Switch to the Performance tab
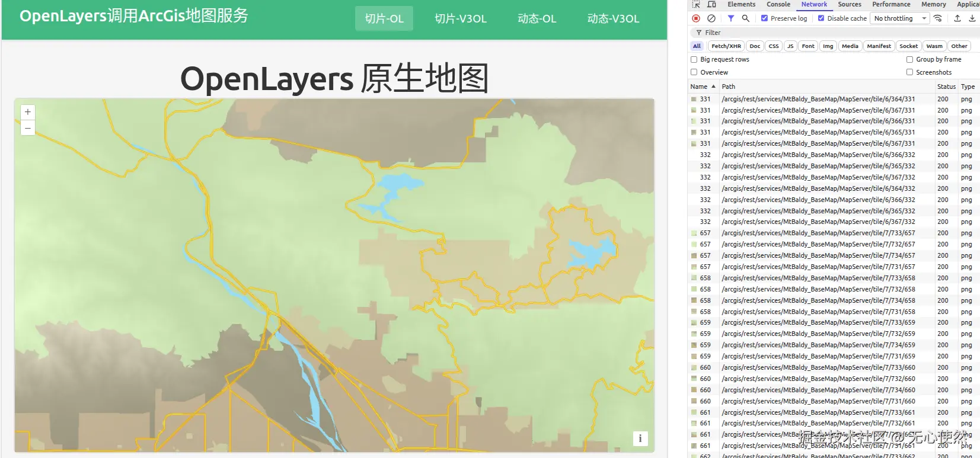 891,4
